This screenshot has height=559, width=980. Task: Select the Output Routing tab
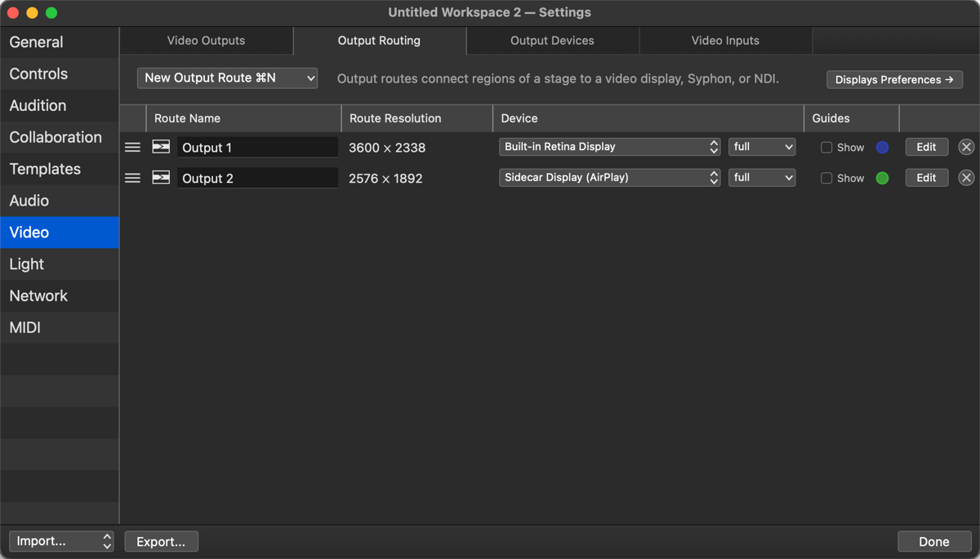(379, 40)
